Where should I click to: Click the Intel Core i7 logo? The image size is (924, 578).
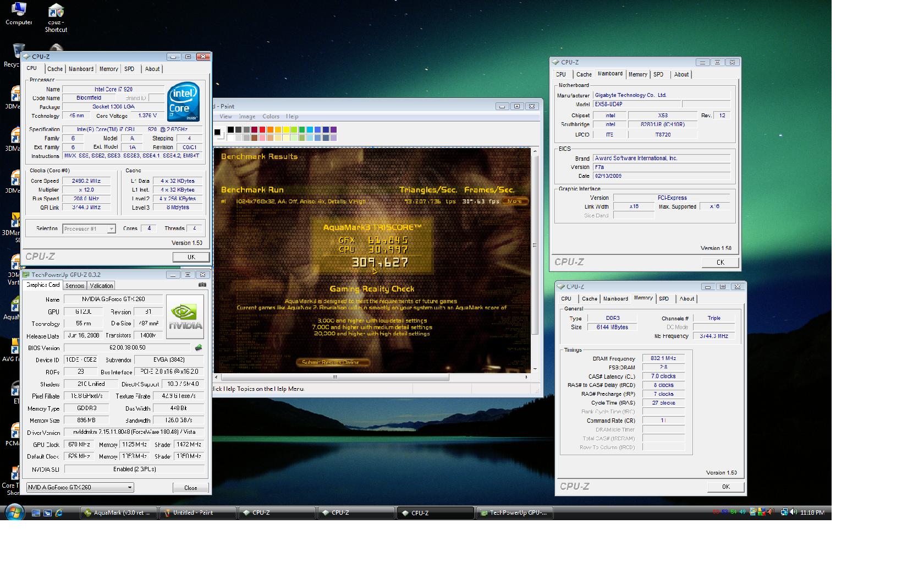[x=183, y=102]
